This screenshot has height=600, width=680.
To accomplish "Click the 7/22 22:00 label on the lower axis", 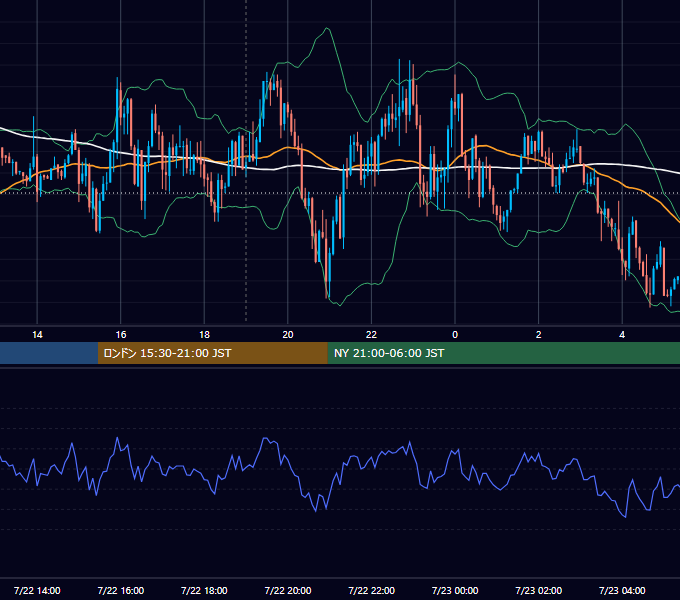I will [x=372, y=590].
